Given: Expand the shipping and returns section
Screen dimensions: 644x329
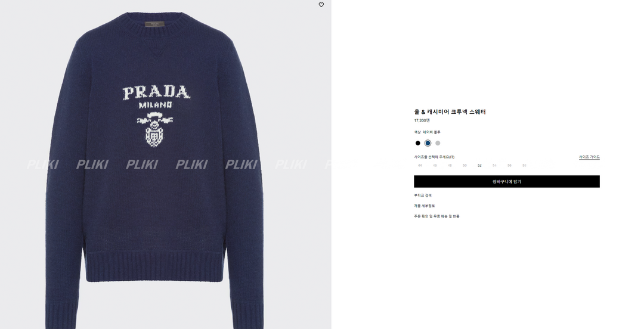Looking at the screenshot, I should click(436, 216).
